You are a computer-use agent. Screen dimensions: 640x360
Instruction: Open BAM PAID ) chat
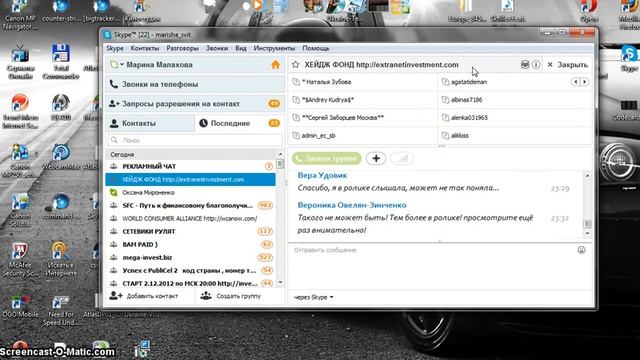(191, 244)
